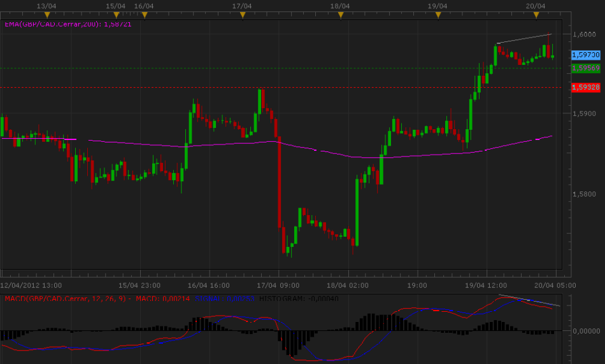Select the divergence trendline on MACD panel
Image resolution: width=605 pixels, height=364 pixels.
coord(530,301)
